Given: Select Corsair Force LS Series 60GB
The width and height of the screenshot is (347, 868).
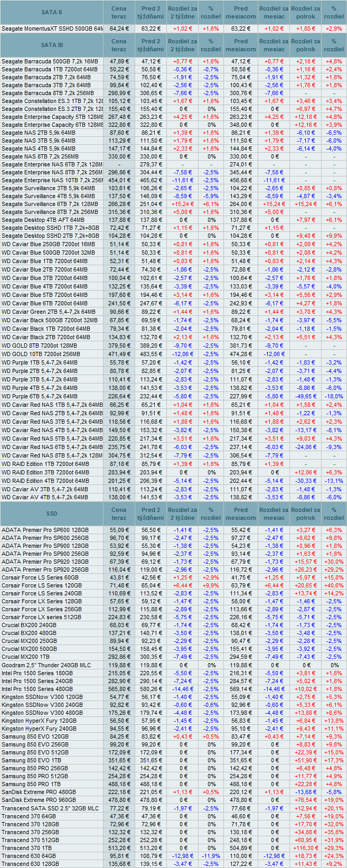Looking at the screenshot, I should pos(40,577).
